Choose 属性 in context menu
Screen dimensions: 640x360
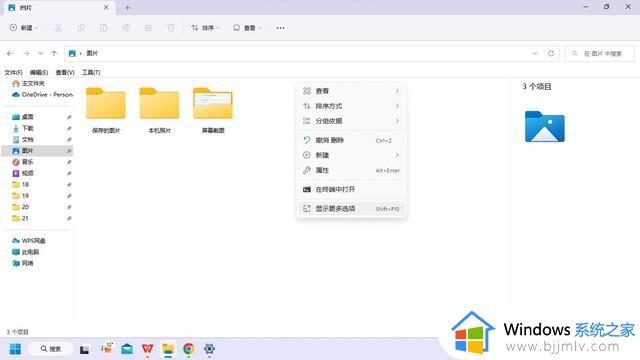point(351,170)
